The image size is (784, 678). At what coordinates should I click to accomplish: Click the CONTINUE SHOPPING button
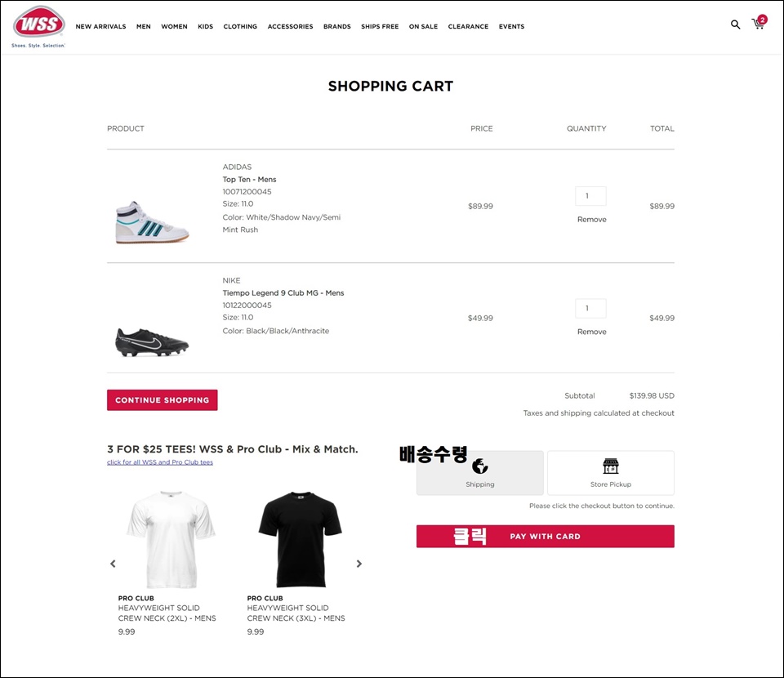pos(162,400)
